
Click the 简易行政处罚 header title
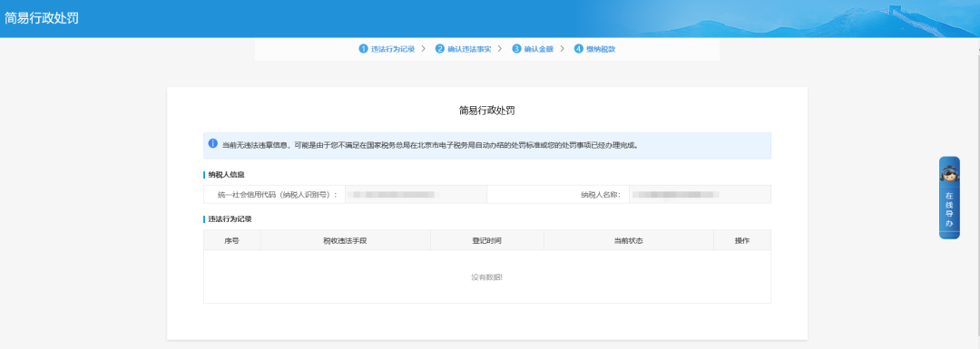42,18
